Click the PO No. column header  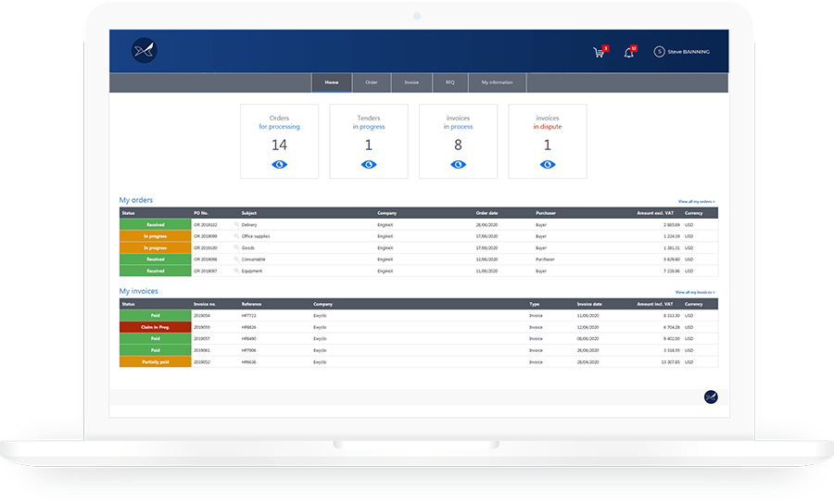pyautogui.click(x=201, y=213)
